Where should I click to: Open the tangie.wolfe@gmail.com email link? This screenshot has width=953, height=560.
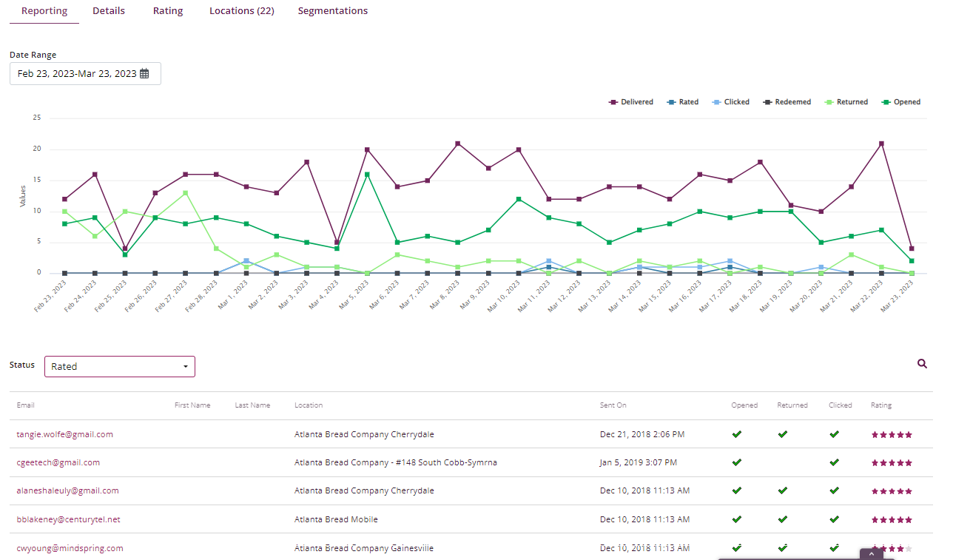64,434
